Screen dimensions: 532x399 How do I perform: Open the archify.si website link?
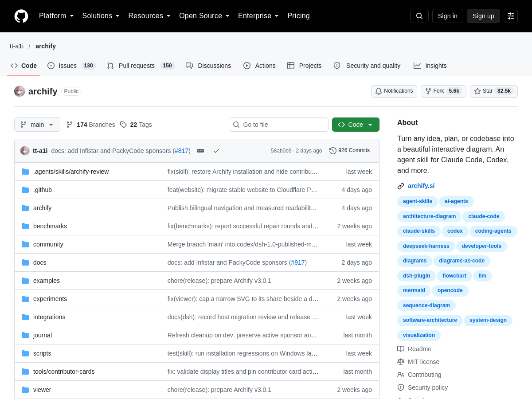[421, 186]
